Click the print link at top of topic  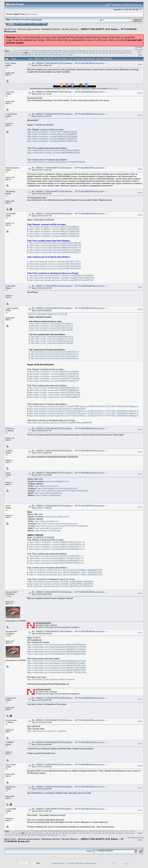141,55
